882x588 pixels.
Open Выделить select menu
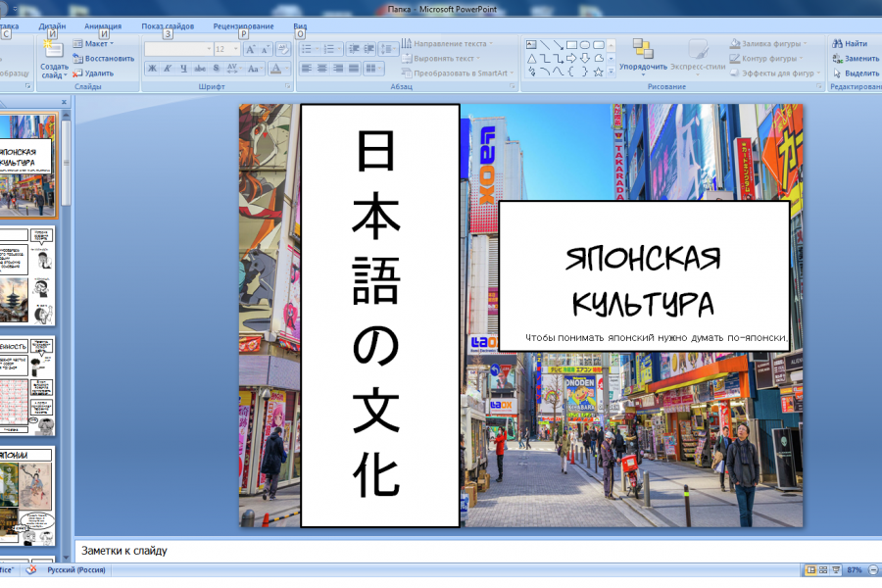click(856, 73)
